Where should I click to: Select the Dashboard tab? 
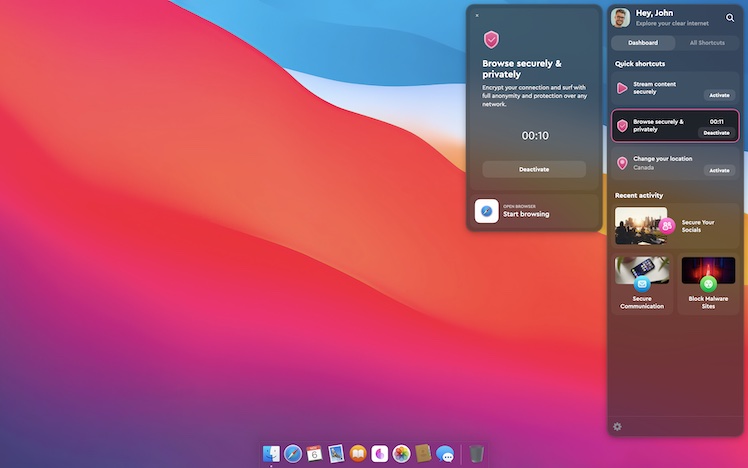pyautogui.click(x=643, y=43)
